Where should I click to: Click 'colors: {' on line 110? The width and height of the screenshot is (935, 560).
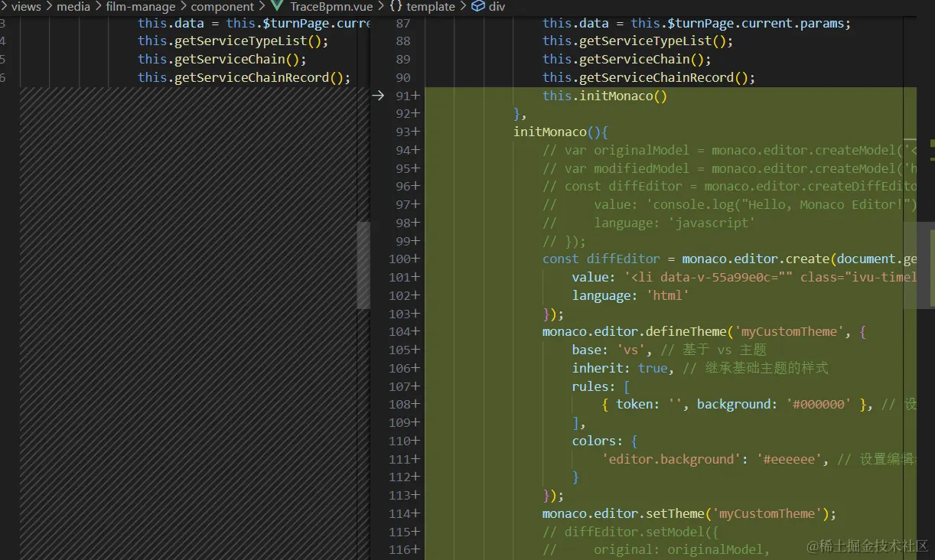604,441
